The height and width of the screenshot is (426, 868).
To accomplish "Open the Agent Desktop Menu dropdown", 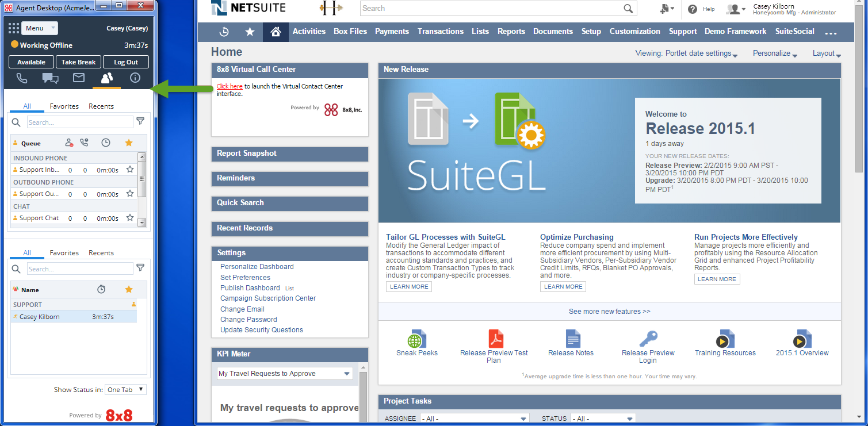I will (40, 28).
